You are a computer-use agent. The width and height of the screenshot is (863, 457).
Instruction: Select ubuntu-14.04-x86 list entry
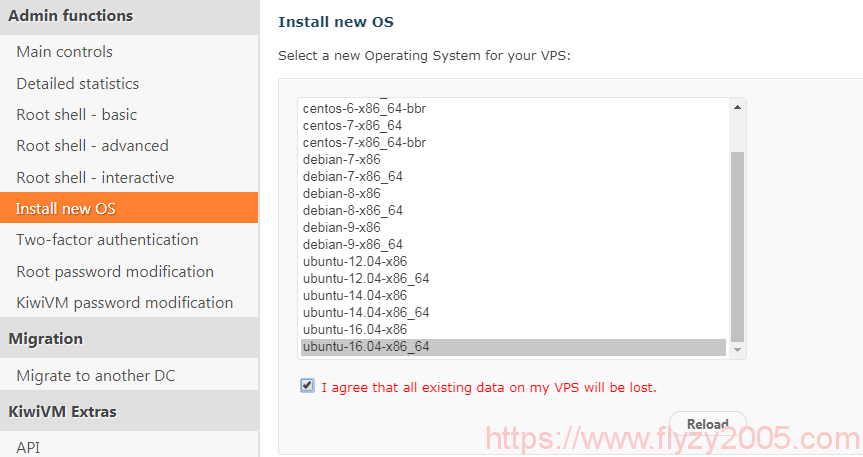click(x=355, y=295)
